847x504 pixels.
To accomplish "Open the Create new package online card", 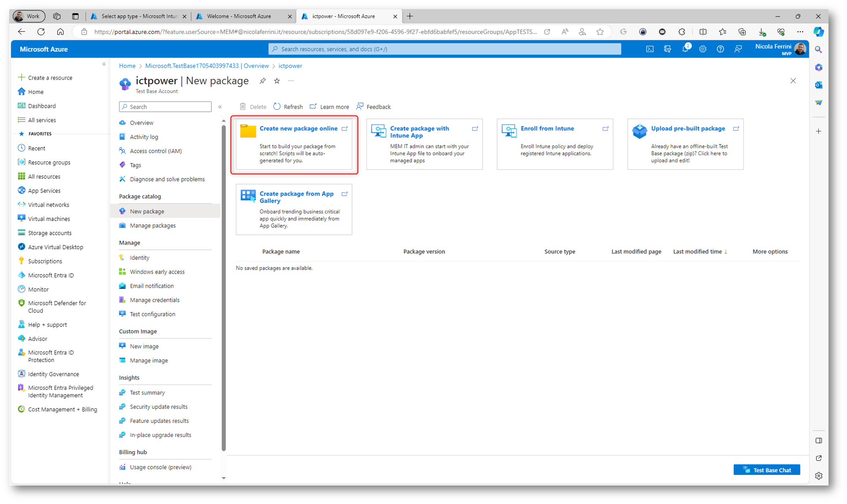I will click(298, 129).
